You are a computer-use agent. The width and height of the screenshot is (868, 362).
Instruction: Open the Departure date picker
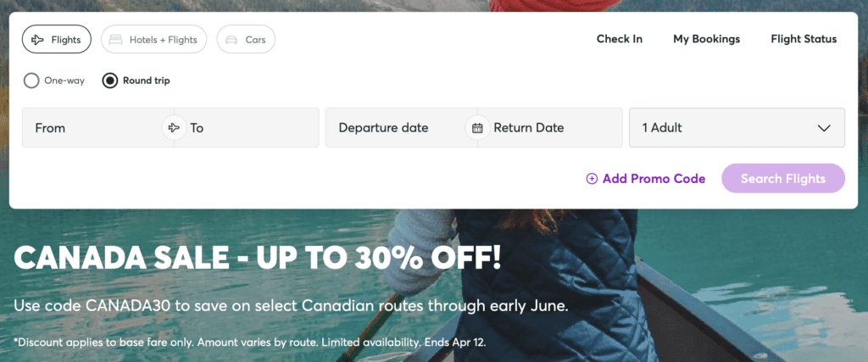[x=390, y=128]
